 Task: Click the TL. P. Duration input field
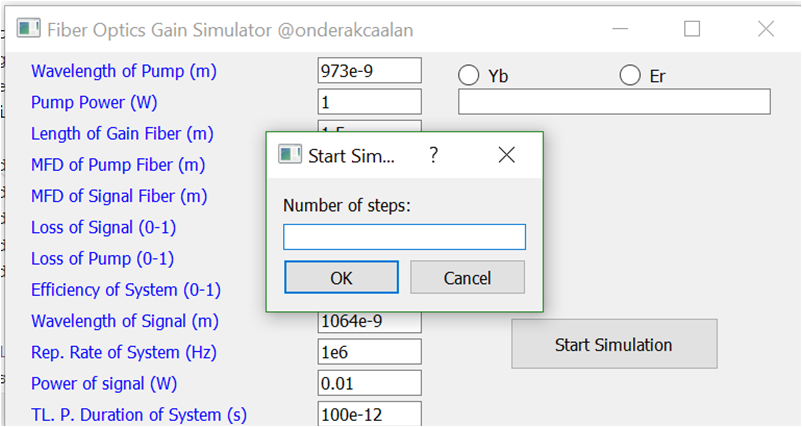(369, 414)
